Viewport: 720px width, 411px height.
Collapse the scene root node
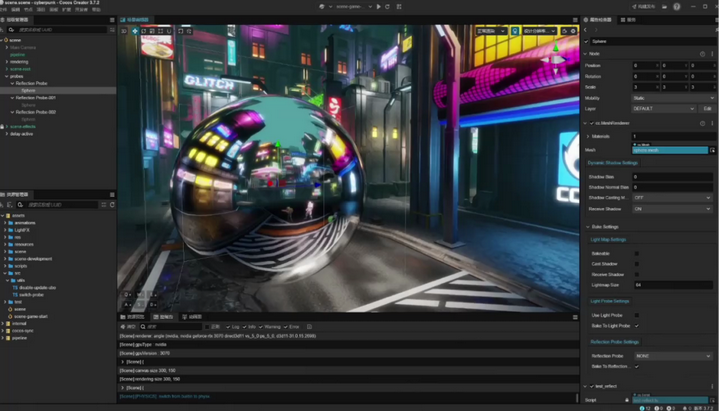2,40
